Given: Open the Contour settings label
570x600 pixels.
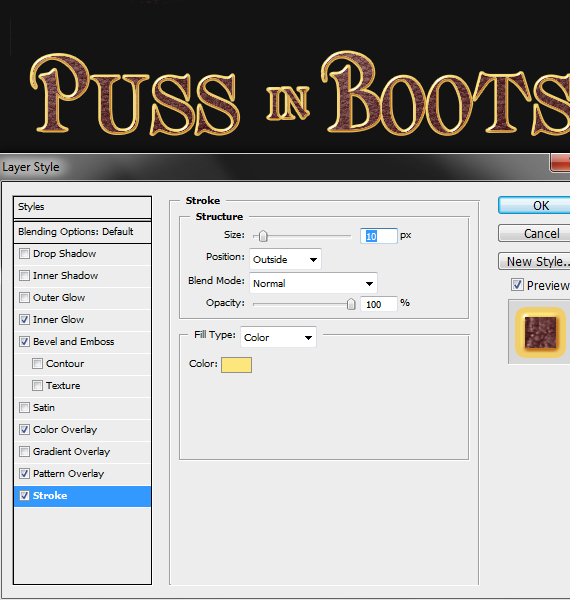Looking at the screenshot, I should (65, 364).
